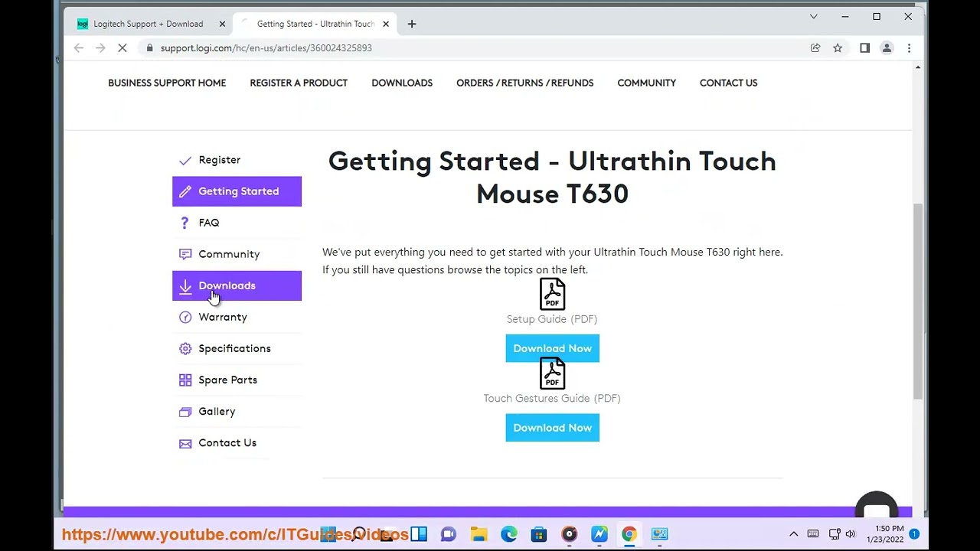980x551 pixels.
Task: Bookmark this page with the star
Action: pyautogui.click(x=838, y=48)
